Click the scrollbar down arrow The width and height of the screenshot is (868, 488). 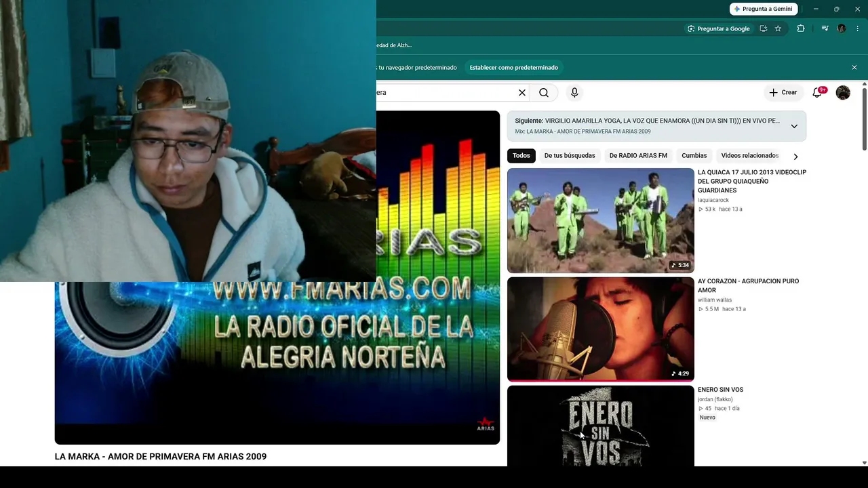(x=865, y=463)
